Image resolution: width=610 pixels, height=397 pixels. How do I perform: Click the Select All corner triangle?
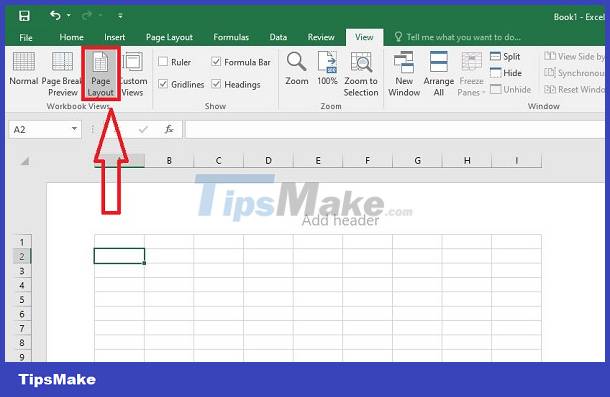pos(25,161)
